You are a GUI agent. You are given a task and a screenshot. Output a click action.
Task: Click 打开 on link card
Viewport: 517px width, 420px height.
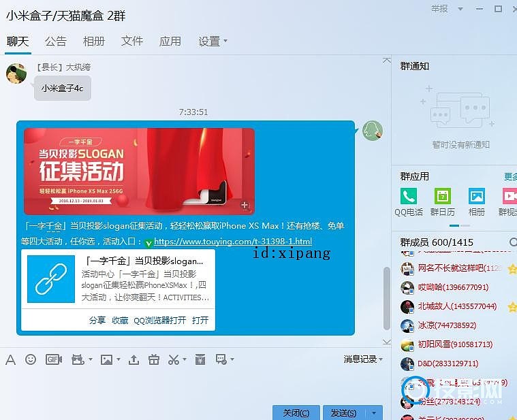(200, 320)
